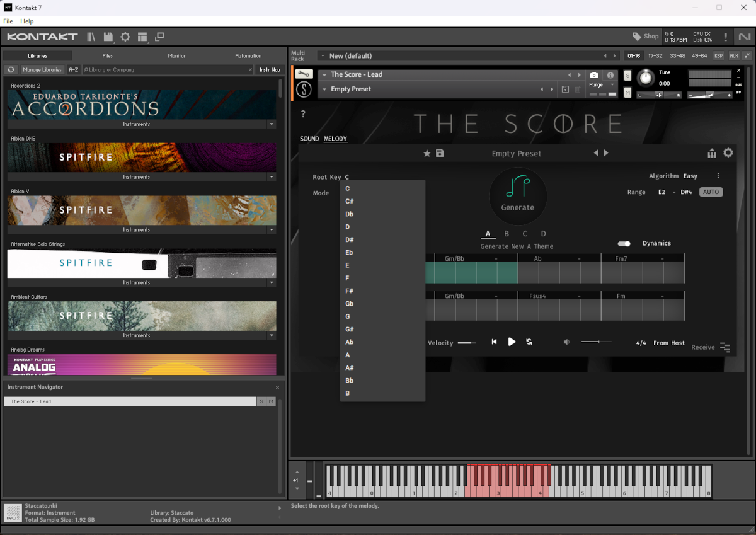756x535 pixels.
Task: Open instrument edit wrench icon
Action: click(x=304, y=74)
